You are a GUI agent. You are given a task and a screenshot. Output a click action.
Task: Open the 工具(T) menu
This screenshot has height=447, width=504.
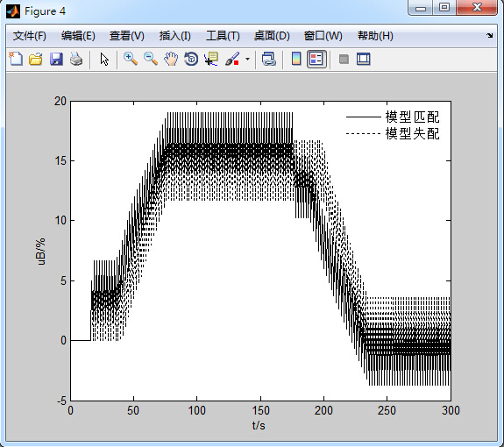[223, 36]
